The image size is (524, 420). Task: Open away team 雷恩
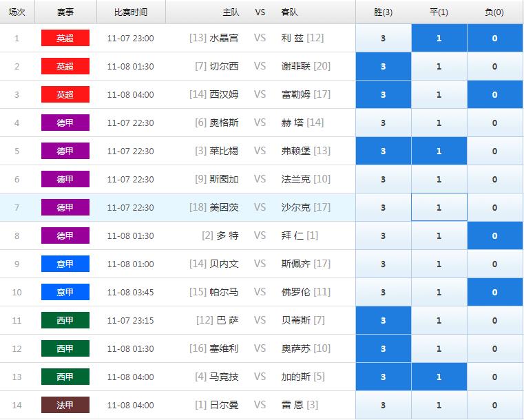pos(293,405)
